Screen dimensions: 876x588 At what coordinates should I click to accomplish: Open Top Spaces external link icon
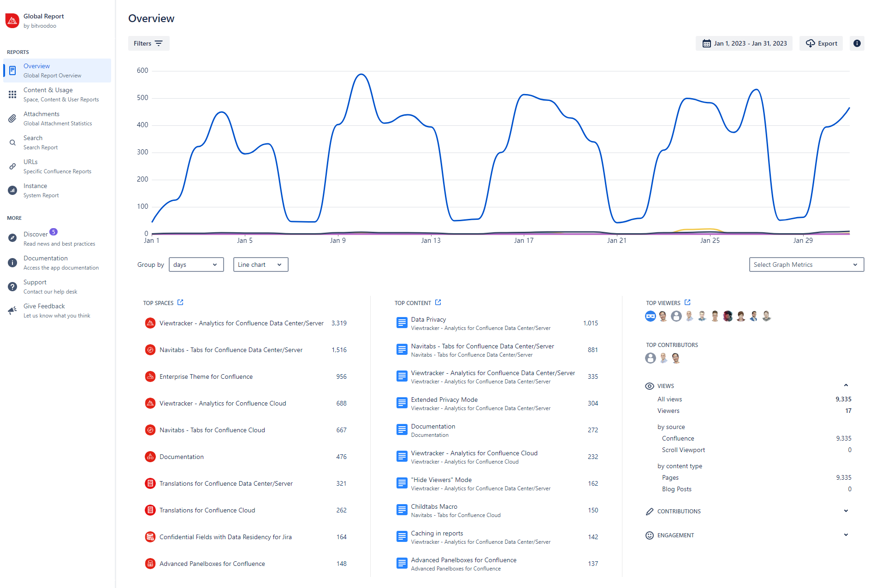click(x=180, y=302)
